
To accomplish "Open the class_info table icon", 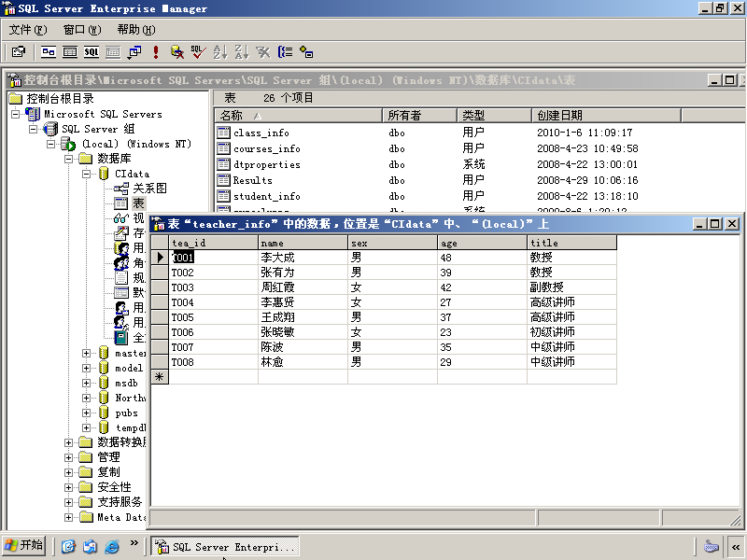I will [223, 133].
